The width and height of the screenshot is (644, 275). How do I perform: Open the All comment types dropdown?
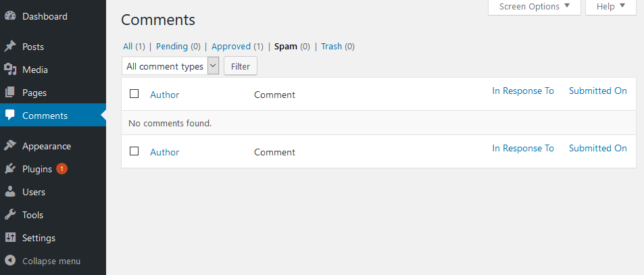pyautogui.click(x=170, y=66)
